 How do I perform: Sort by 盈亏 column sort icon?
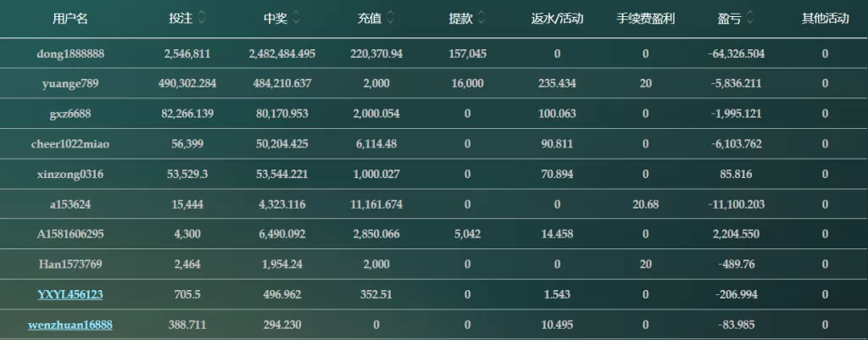pyautogui.click(x=750, y=19)
